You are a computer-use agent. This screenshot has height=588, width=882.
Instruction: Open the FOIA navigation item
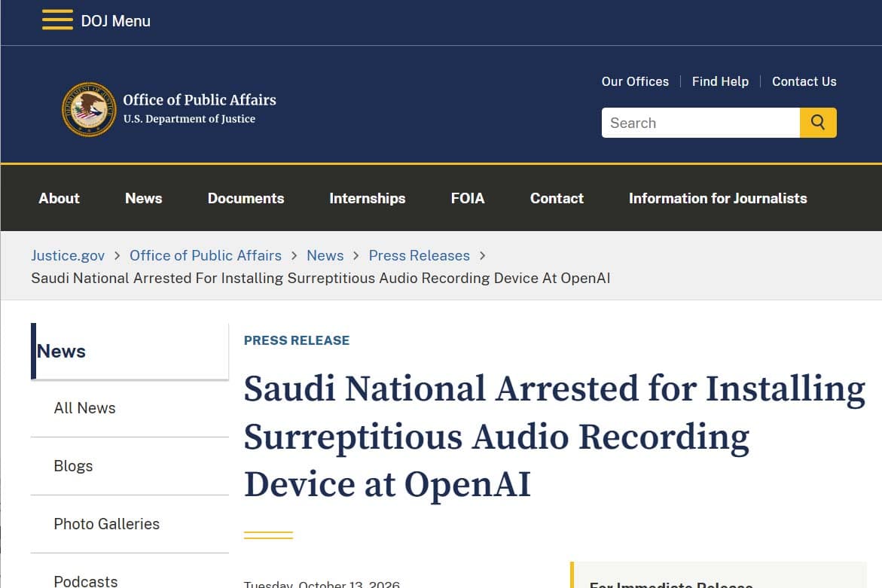(x=468, y=199)
